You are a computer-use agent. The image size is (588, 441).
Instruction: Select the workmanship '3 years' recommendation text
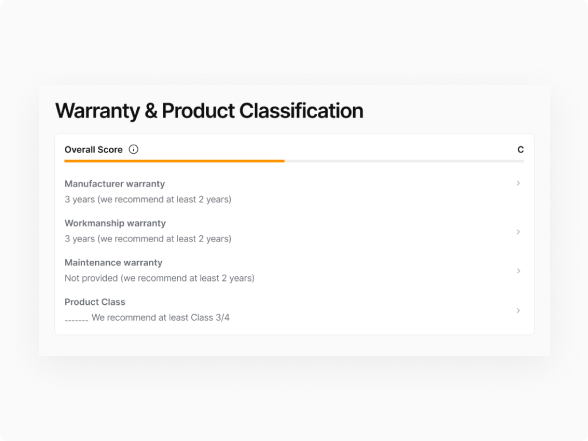[x=148, y=238]
